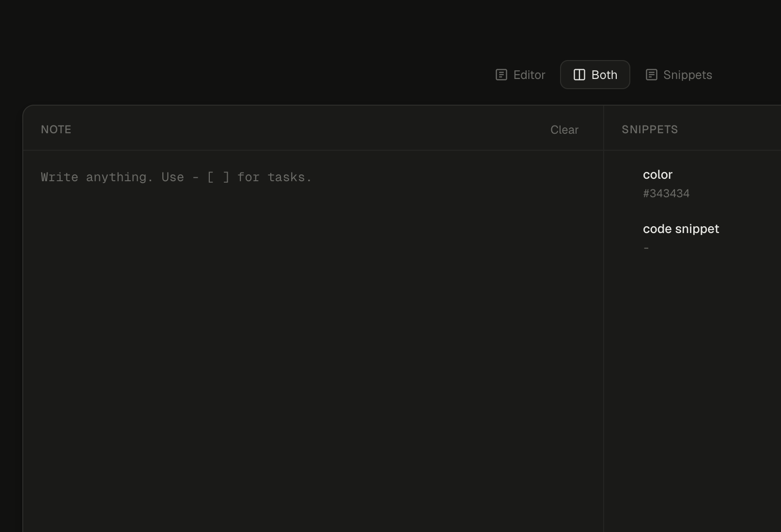Click the Both tab text label

tap(604, 75)
